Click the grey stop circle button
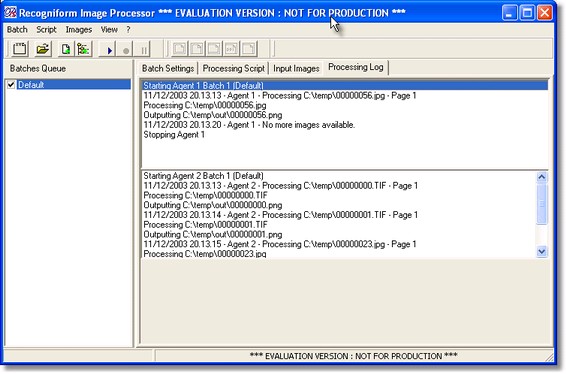Screen dimensions: 566x374 coord(126,50)
